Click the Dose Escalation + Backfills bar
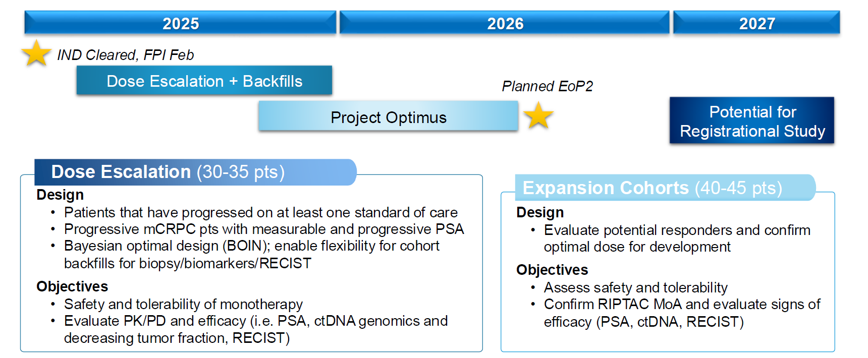The width and height of the screenshot is (868, 358). click(204, 81)
